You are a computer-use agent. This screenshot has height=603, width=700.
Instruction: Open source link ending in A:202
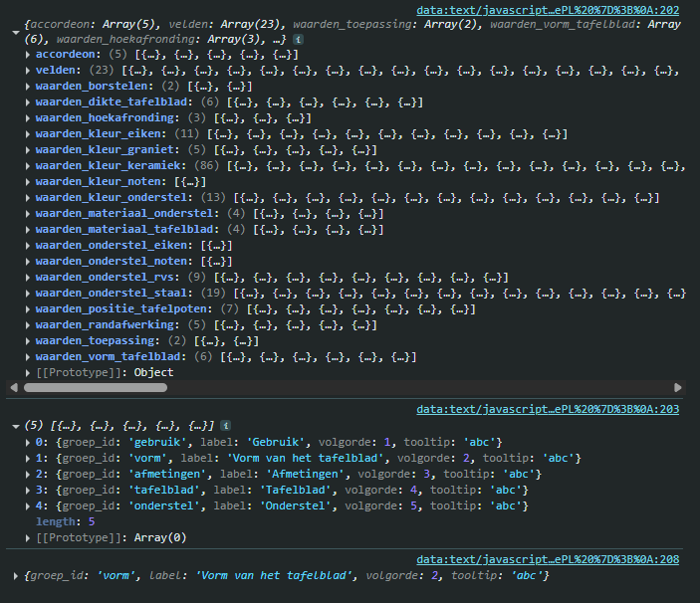(548, 10)
